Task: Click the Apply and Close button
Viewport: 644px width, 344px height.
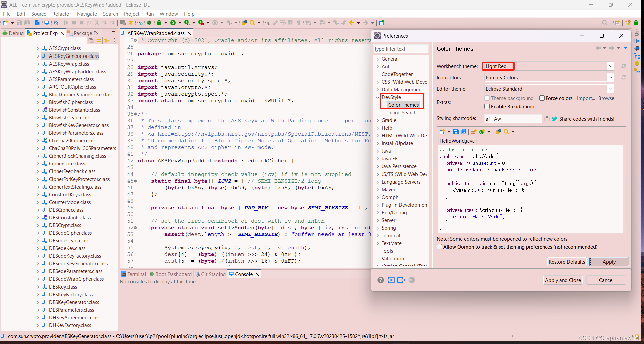Action: [x=563, y=280]
